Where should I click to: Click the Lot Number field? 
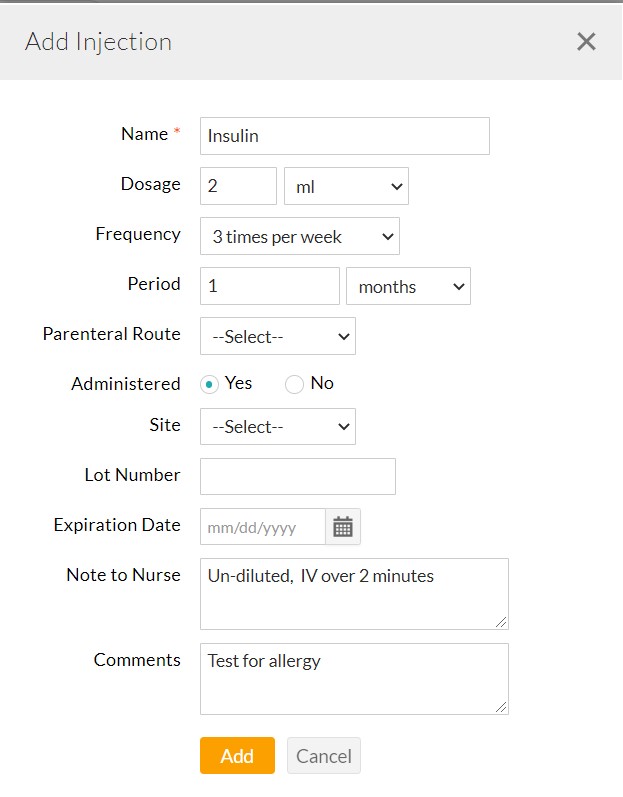(x=297, y=477)
